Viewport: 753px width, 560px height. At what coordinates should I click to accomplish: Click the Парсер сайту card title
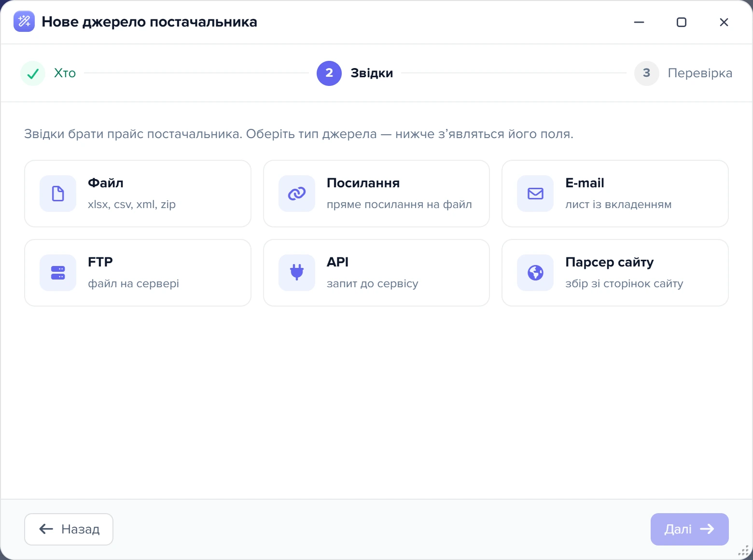point(610,262)
